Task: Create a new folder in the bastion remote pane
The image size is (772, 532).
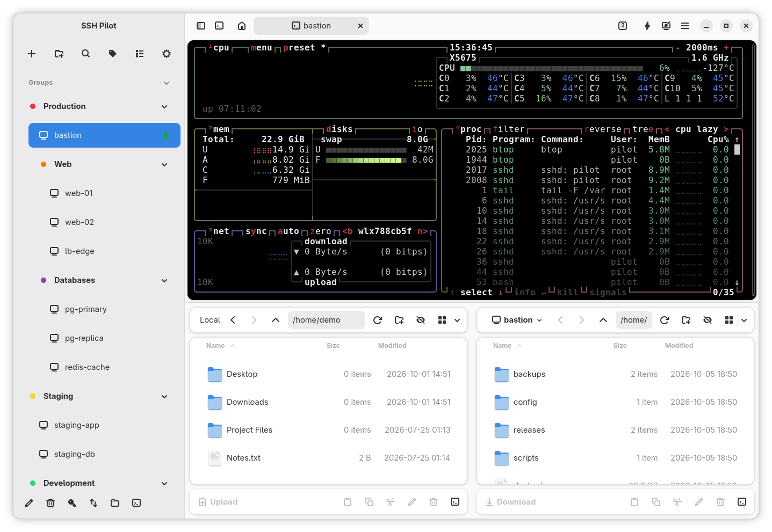Action: tap(686, 320)
